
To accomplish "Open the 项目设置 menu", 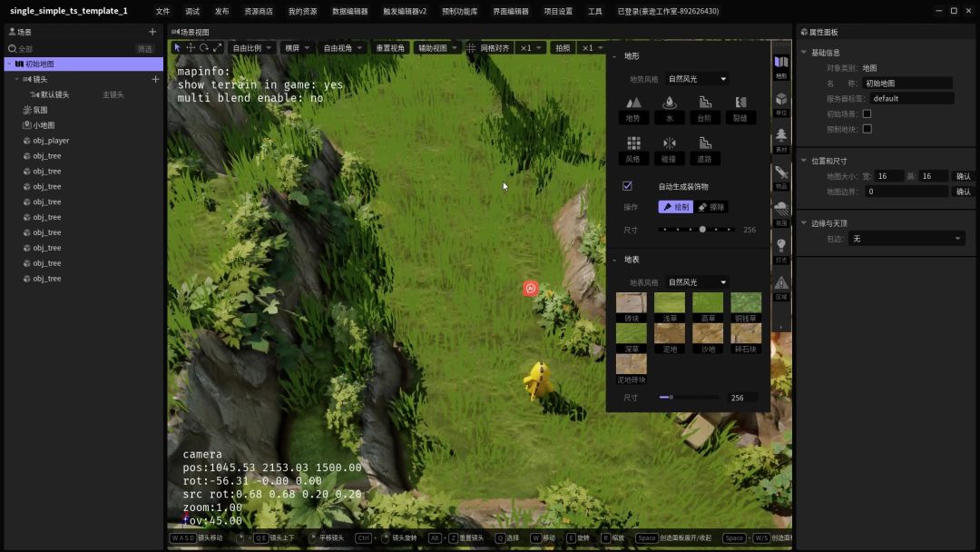I will [x=558, y=12].
